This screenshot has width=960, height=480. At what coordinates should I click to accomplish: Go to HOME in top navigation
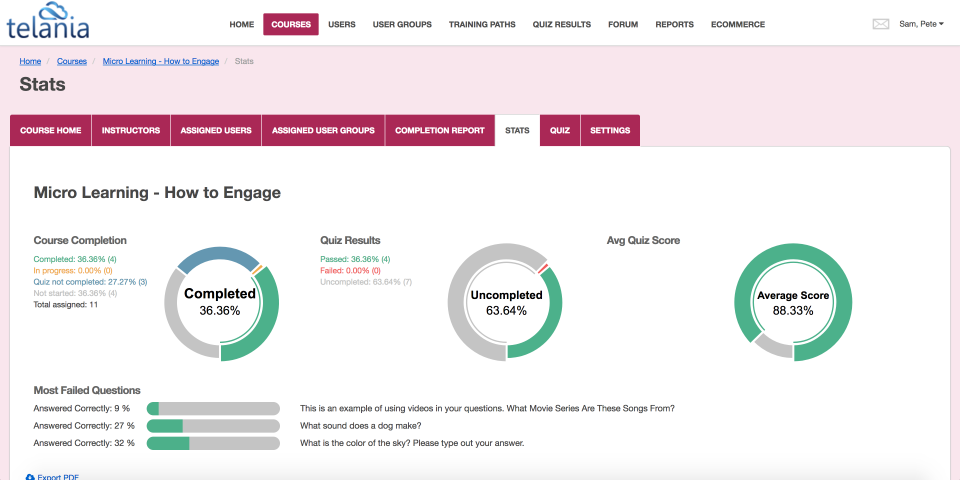[242, 24]
